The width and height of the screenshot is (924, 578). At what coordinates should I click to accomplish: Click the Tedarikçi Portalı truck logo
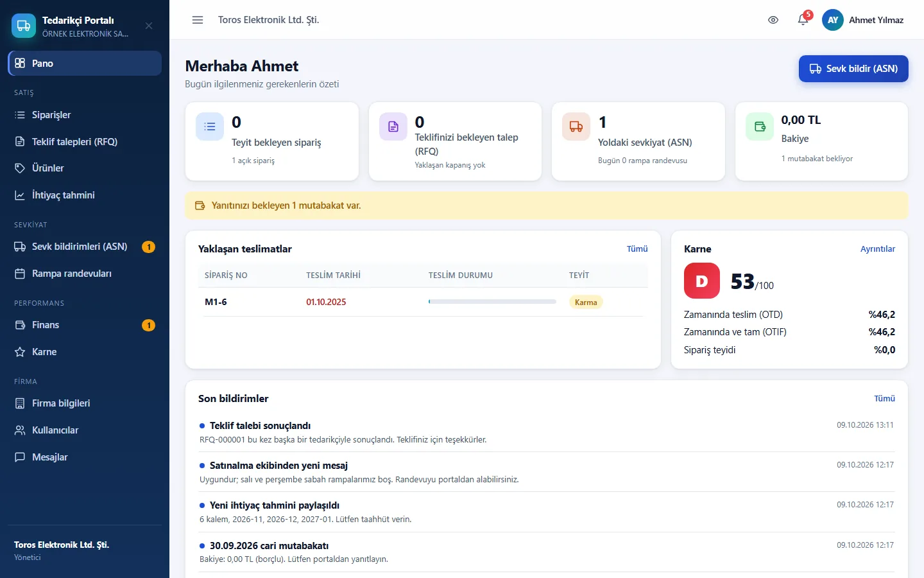point(24,26)
